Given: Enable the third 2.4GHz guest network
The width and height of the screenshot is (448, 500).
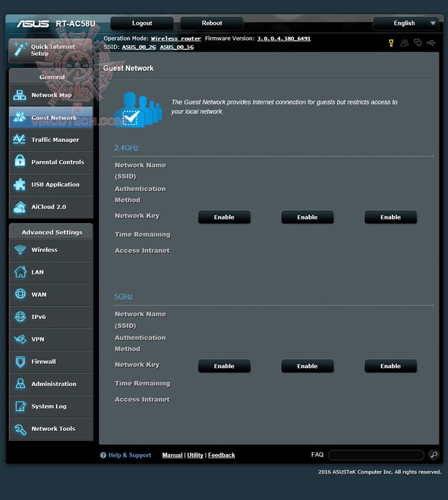Looking at the screenshot, I should pyautogui.click(x=391, y=217).
